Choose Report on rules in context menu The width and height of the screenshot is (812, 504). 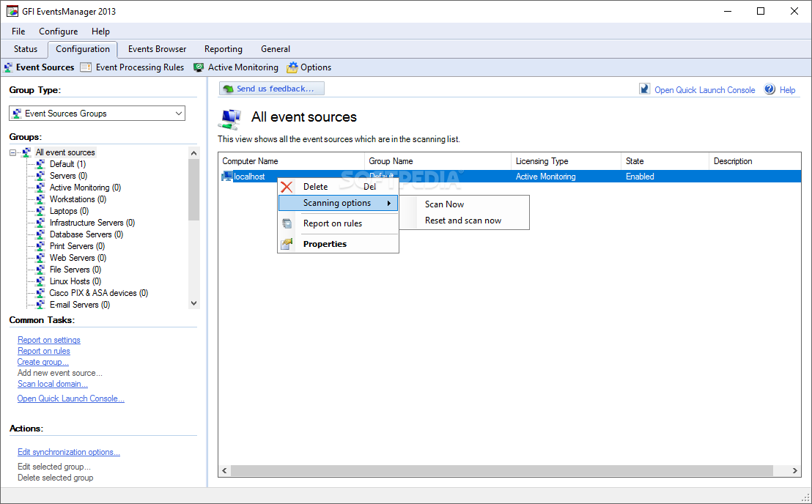coord(338,223)
